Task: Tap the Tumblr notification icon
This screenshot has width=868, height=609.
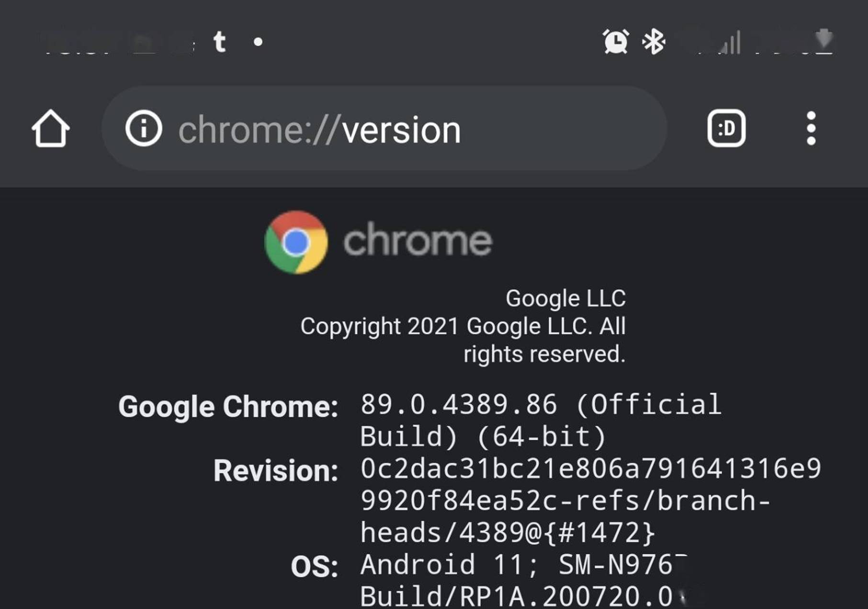Action: point(220,42)
